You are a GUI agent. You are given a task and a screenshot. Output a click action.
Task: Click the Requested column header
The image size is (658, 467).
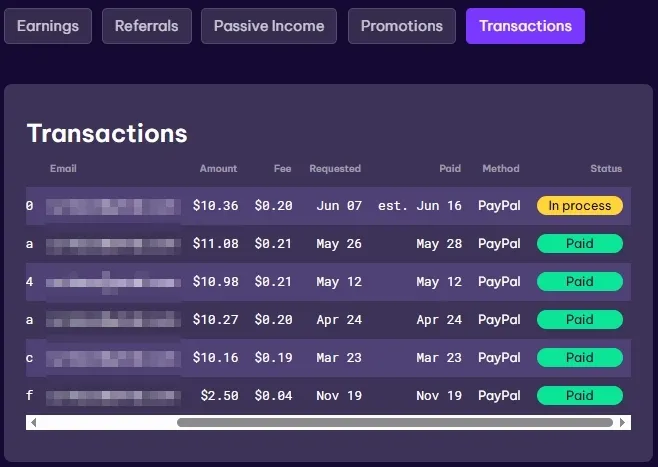coord(335,169)
